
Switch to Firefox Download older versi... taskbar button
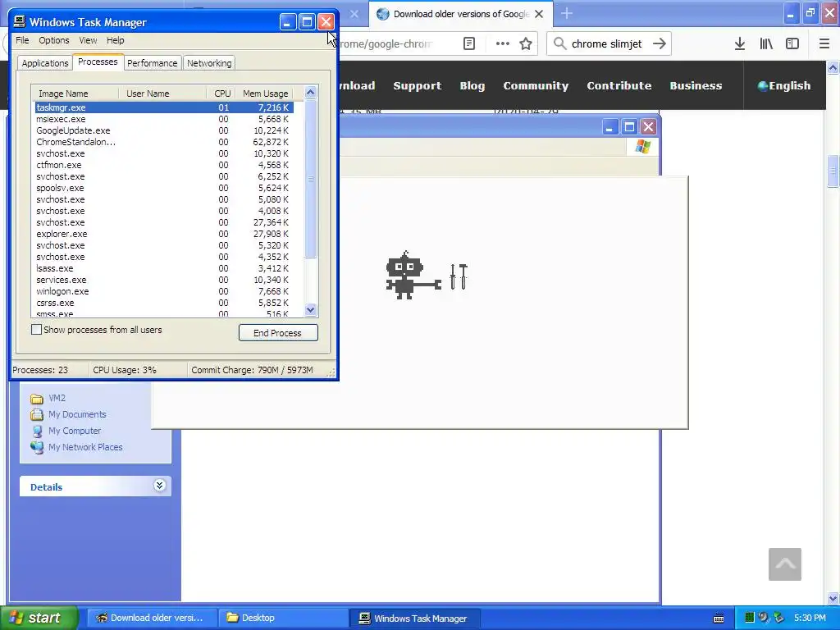click(x=152, y=618)
